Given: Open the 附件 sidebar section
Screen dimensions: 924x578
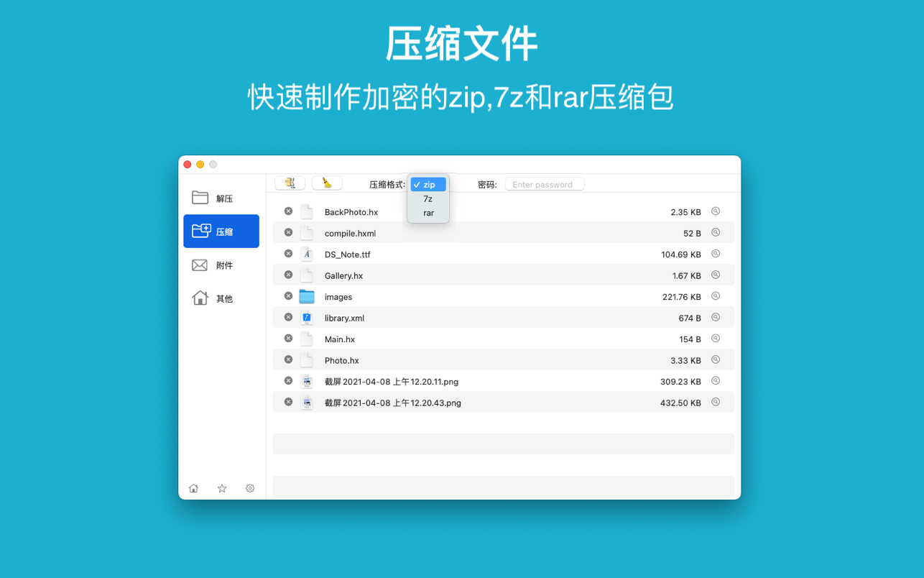Looking at the screenshot, I should (x=221, y=265).
